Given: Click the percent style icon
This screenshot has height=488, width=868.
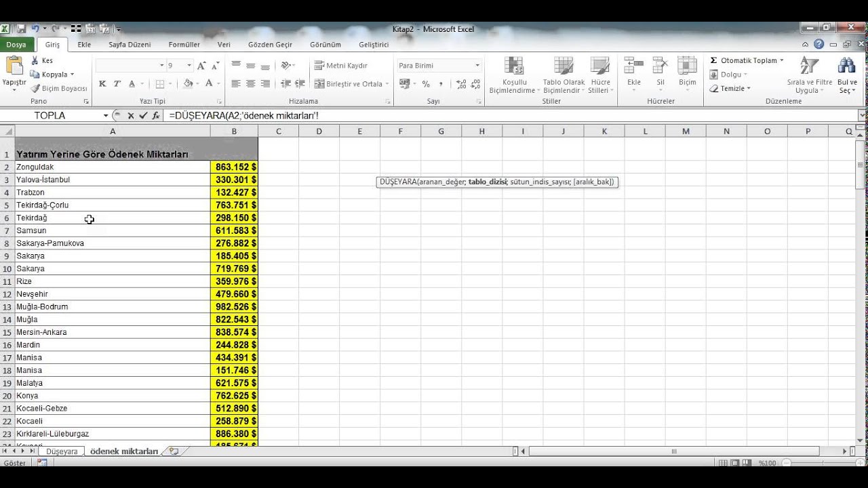Looking at the screenshot, I should (x=426, y=84).
